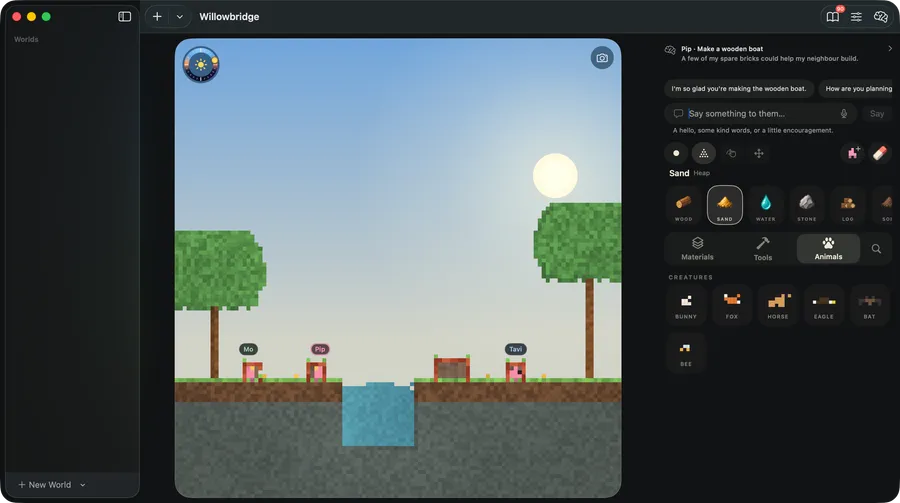Click the New World button

point(45,485)
